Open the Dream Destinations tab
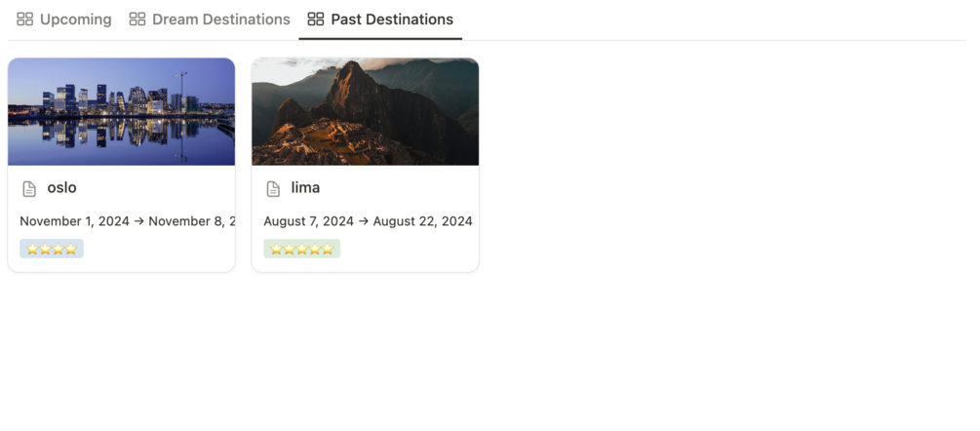 220,20
